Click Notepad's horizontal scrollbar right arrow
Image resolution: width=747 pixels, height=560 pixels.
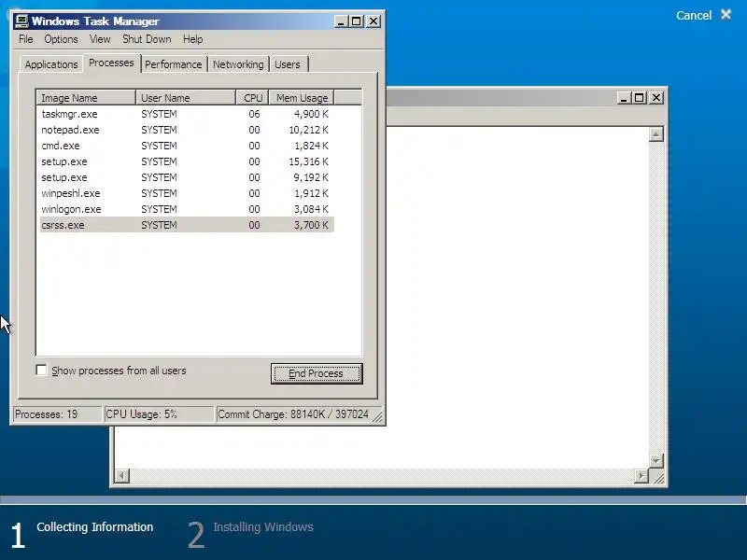click(x=641, y=476)
